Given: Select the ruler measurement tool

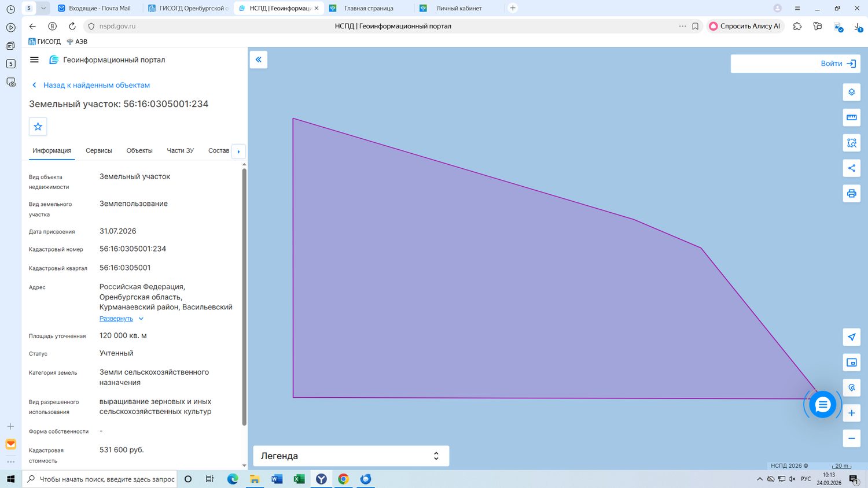Looking at the screenshot, I should coord(851,117).
